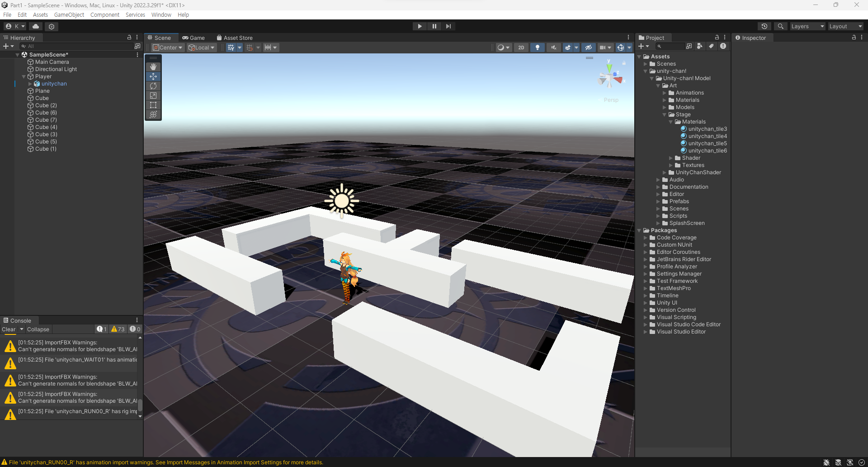Toggle error messages filter in Console
868x467 pixels.
(x=135, y=329)
